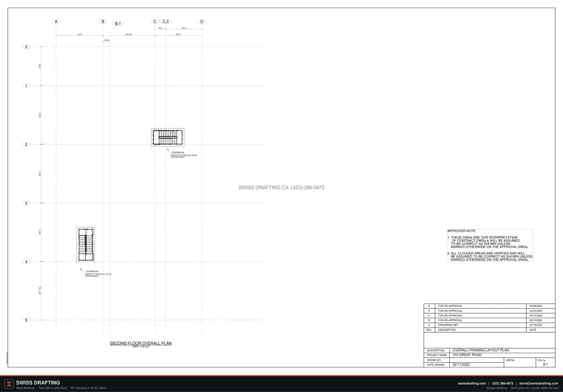
Task: Click the 04/10/2025 revision date
Action: pyautogui.click(x=536, y=316)
